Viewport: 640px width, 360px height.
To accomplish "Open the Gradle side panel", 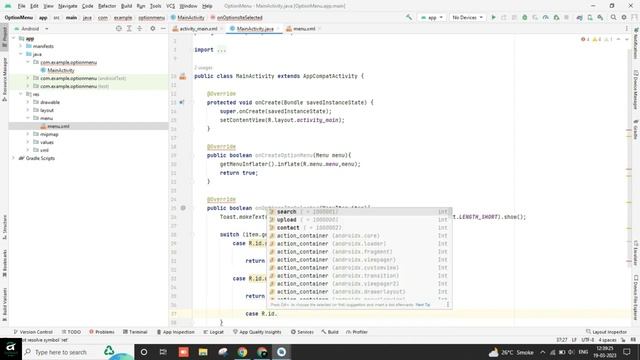I will pyautogui.click(x=636, y=130).
